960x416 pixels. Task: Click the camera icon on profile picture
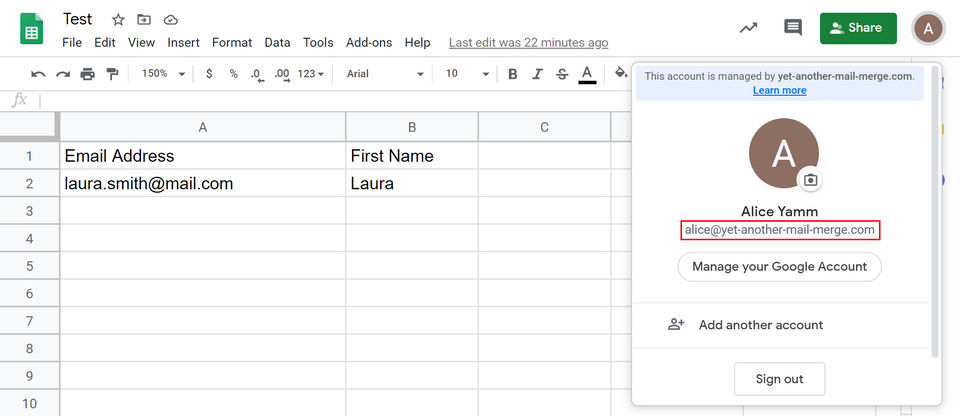(811, 180)
